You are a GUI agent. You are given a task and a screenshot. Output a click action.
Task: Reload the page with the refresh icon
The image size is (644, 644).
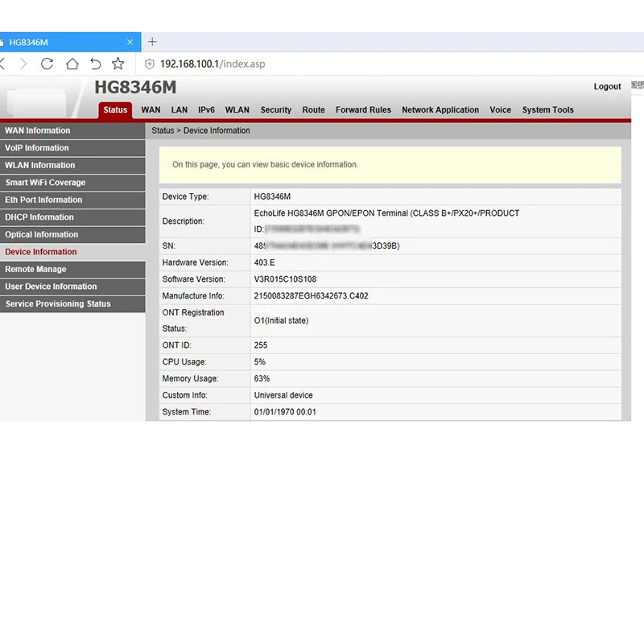click(47, 64)
